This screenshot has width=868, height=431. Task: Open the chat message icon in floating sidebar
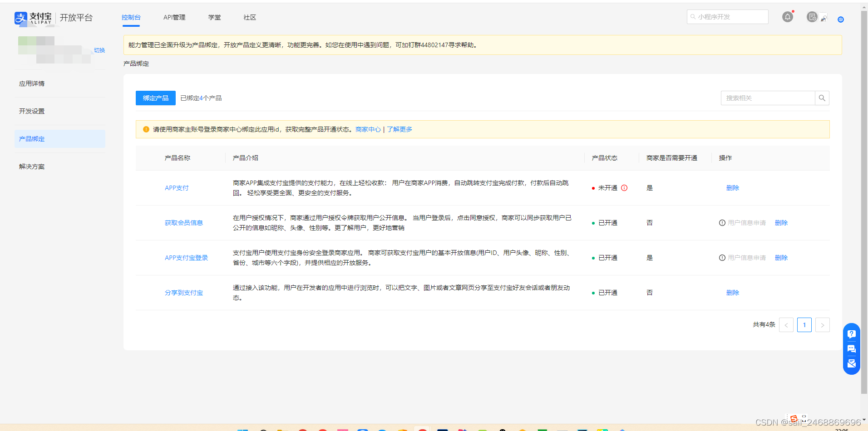[x=852, y=349]
